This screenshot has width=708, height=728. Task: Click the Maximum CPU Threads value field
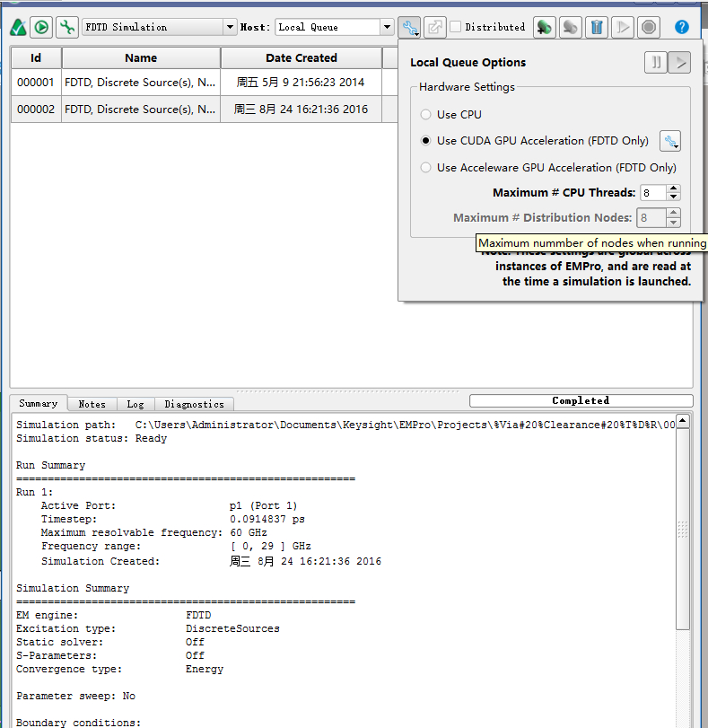(x=652, y=193)
